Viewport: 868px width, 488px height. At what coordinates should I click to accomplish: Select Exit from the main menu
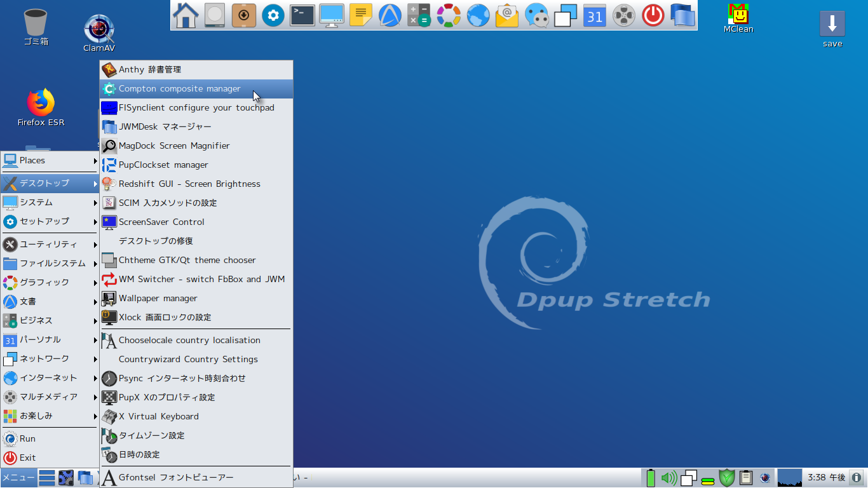click(x=50, y=457)
